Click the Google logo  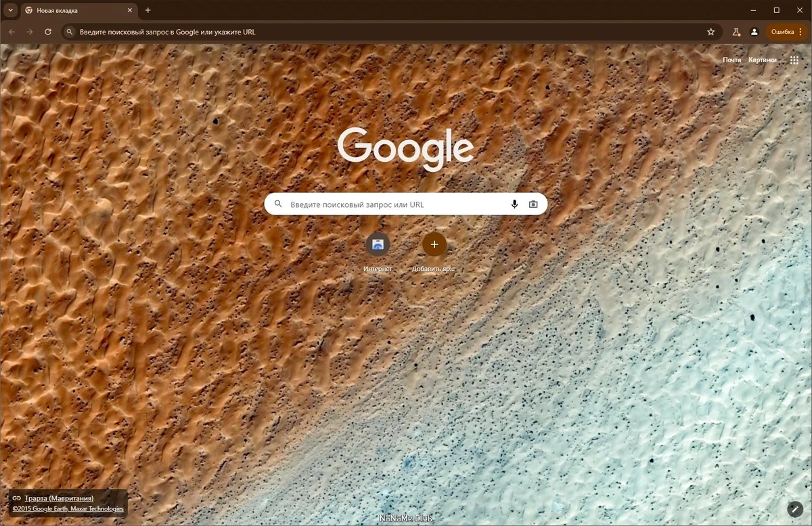tap(406, 148)
